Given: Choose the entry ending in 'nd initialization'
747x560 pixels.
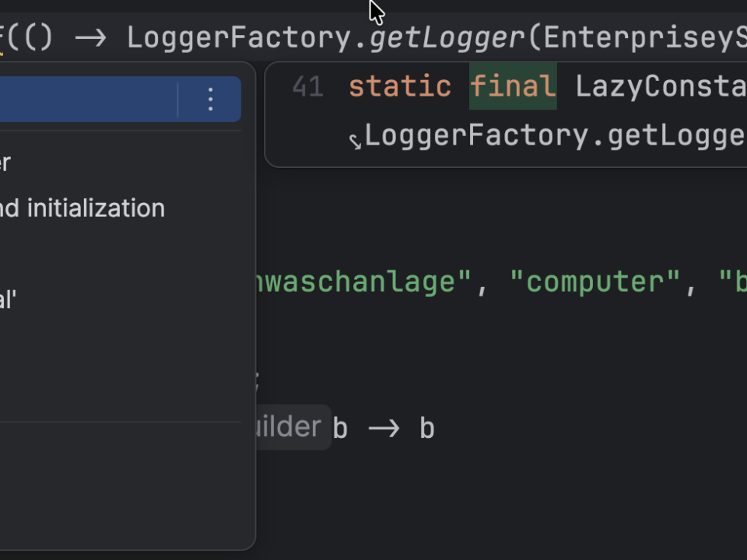Looking at the screenshot, I should tap(82, 208).
